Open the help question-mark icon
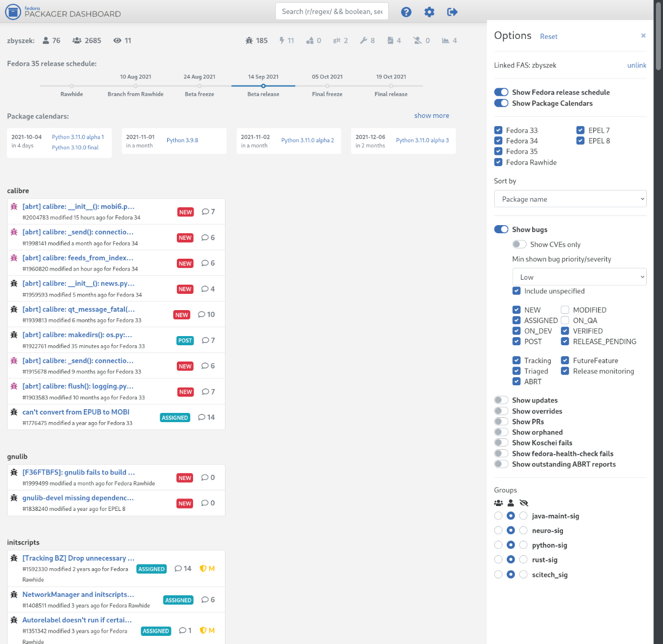This screenshot has height=644, width=663. (x=406, y=12)
